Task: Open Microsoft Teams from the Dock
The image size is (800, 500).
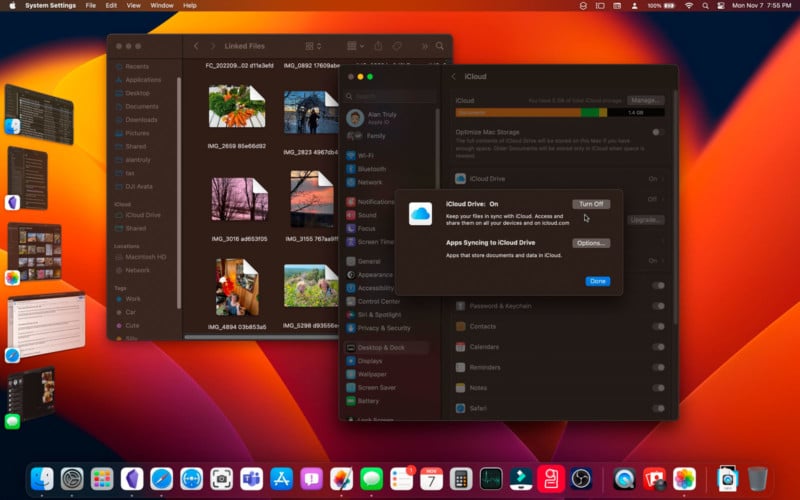Action: pos(252,479)
